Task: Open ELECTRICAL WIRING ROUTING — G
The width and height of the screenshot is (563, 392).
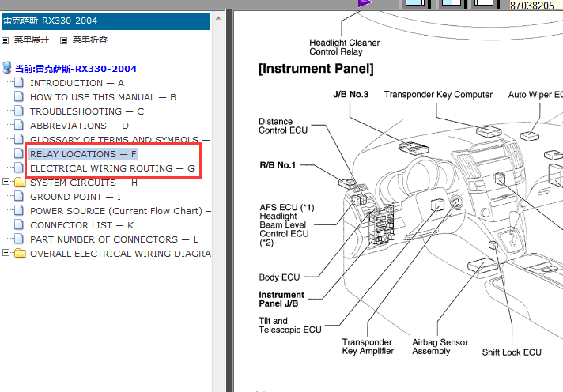Action: coord(112,168)
